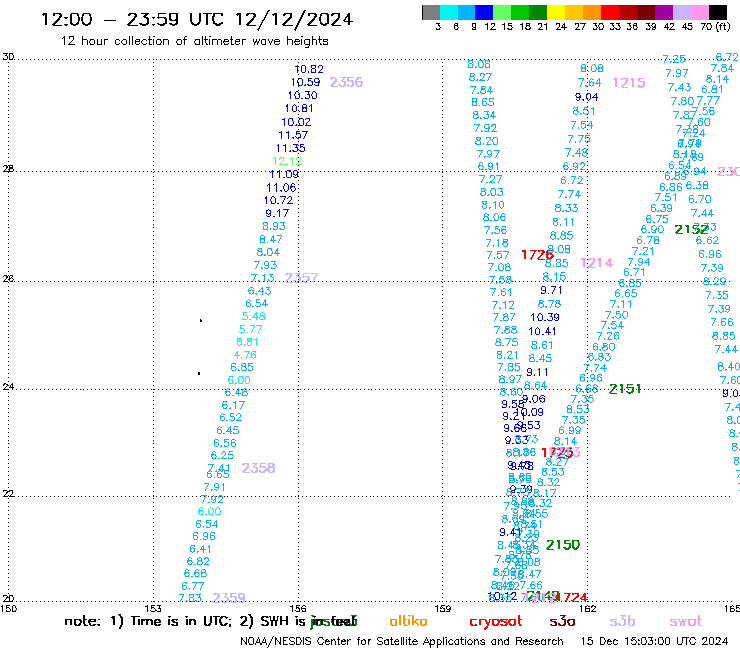Click the wave height value '10.02'

coord(296,122)
